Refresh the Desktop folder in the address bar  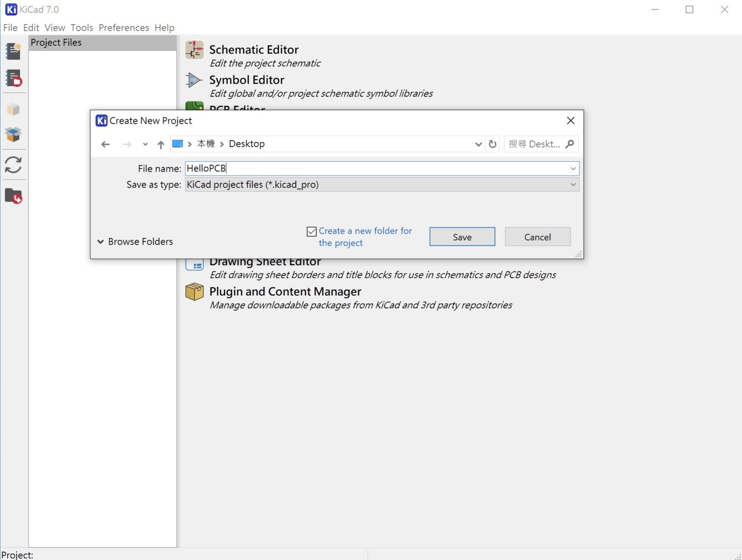click(x=493, y=144)
